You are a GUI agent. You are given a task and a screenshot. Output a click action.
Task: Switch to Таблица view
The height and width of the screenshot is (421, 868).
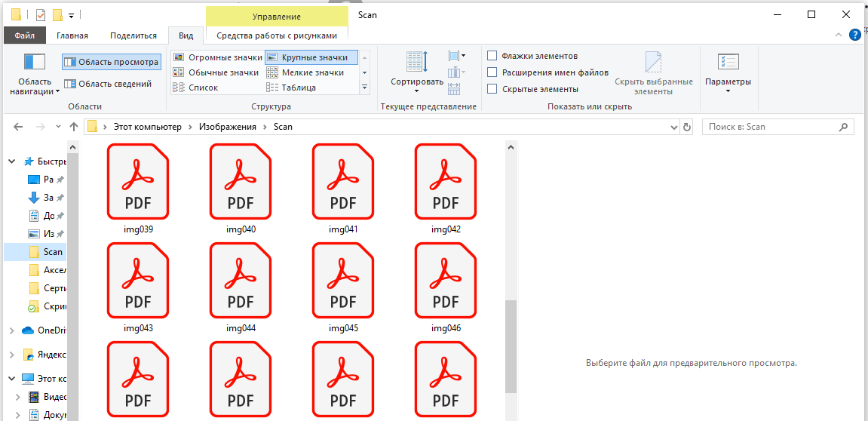click(292, 88)
